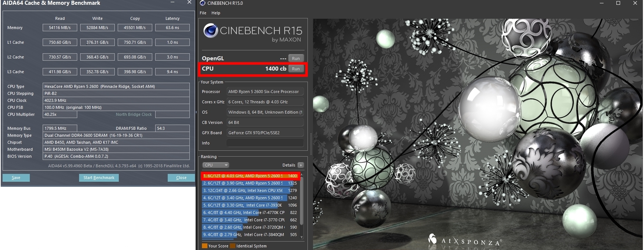Click the brown Identical System legend swatch

(232, 246)
